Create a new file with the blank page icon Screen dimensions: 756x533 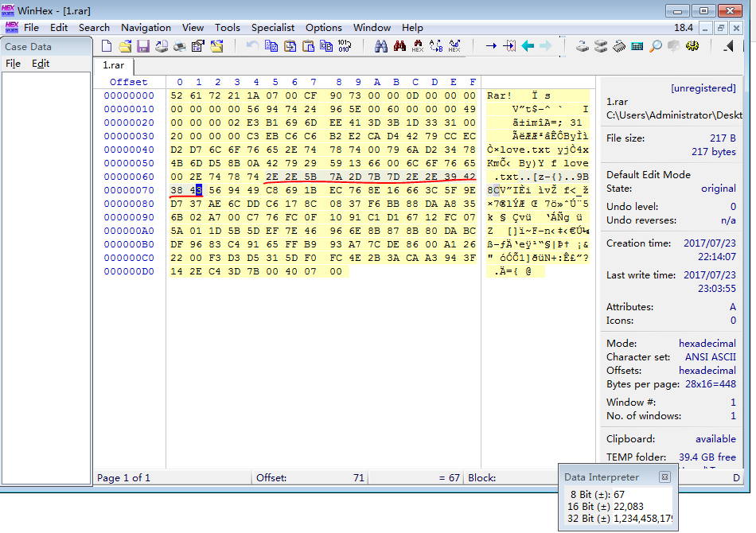[x=107, y=46]
